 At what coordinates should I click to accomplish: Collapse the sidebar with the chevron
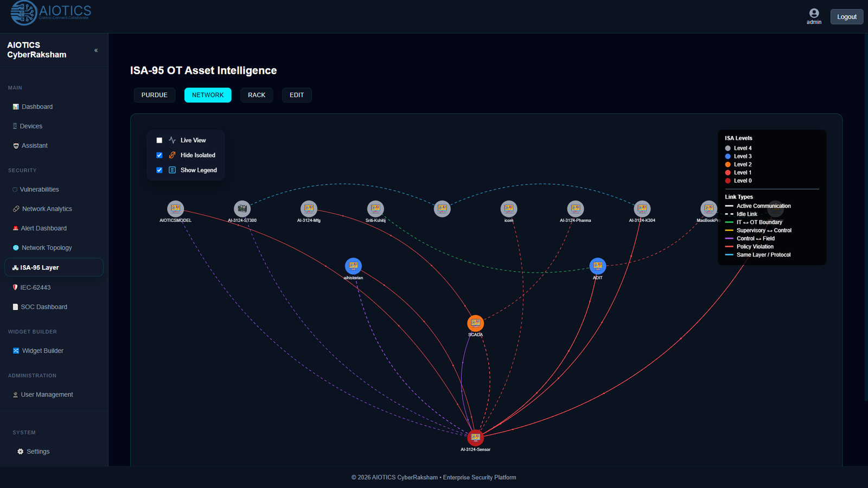click(96, 50)
